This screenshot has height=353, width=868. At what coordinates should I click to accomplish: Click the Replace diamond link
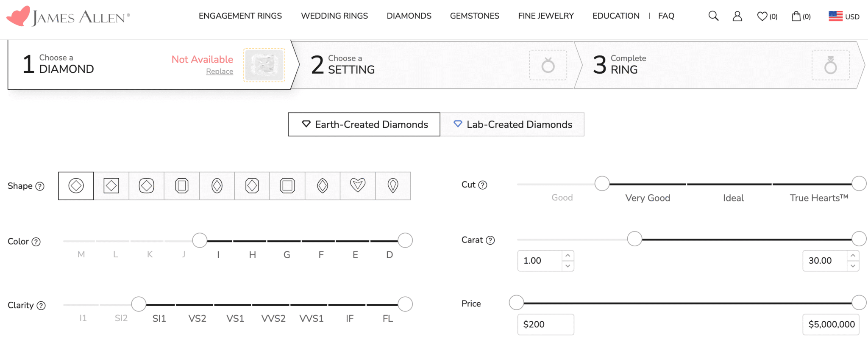tap(220, 72)
